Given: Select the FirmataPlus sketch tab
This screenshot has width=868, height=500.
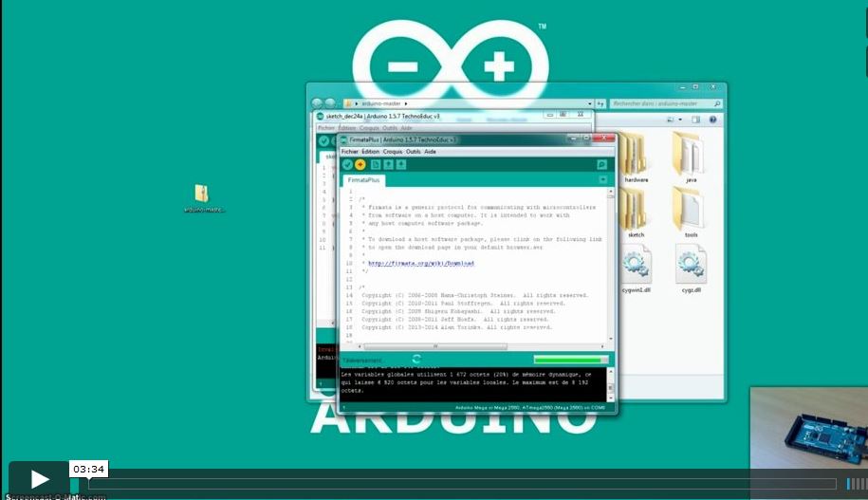Looking at the screenshot, I should [363, 180].
